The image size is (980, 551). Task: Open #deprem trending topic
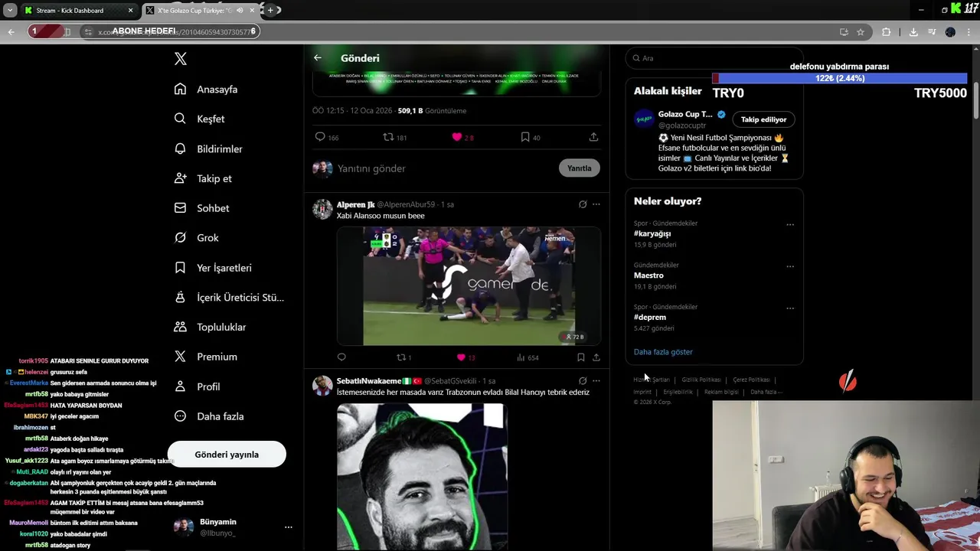[650, 317]
